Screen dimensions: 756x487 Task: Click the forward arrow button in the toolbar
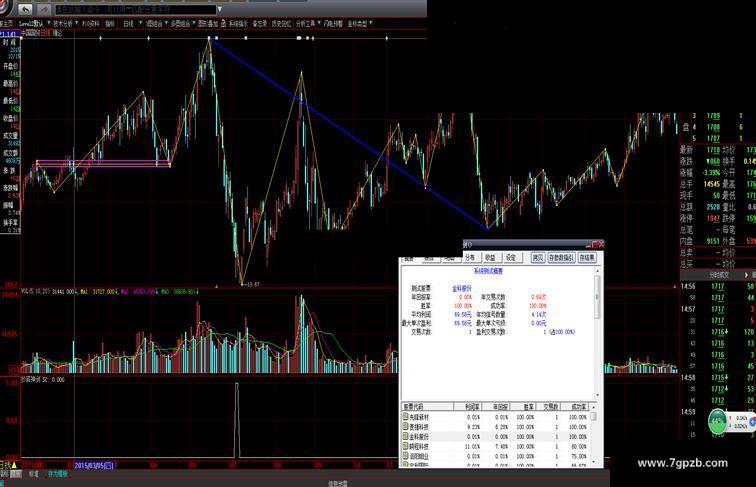point(43,9)
